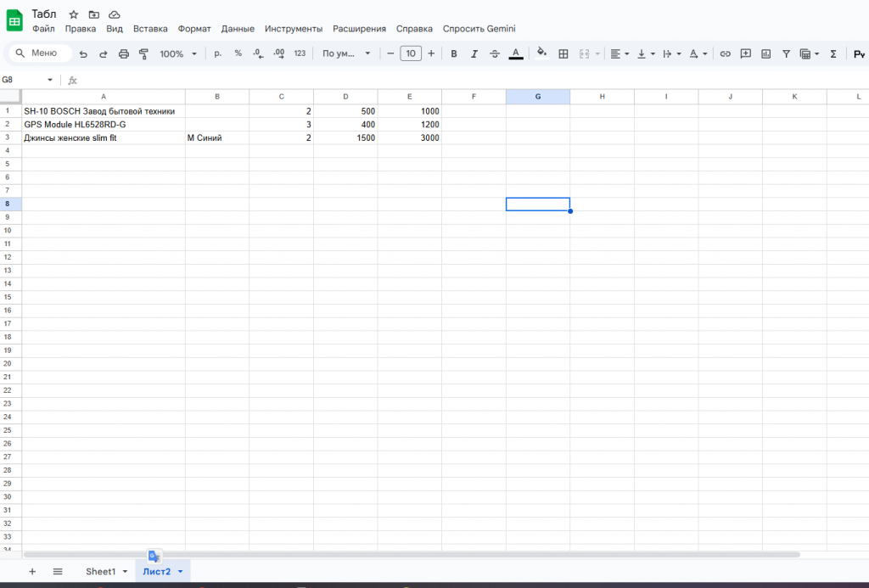Open vertical align dropdown

(x=646, y=53)
